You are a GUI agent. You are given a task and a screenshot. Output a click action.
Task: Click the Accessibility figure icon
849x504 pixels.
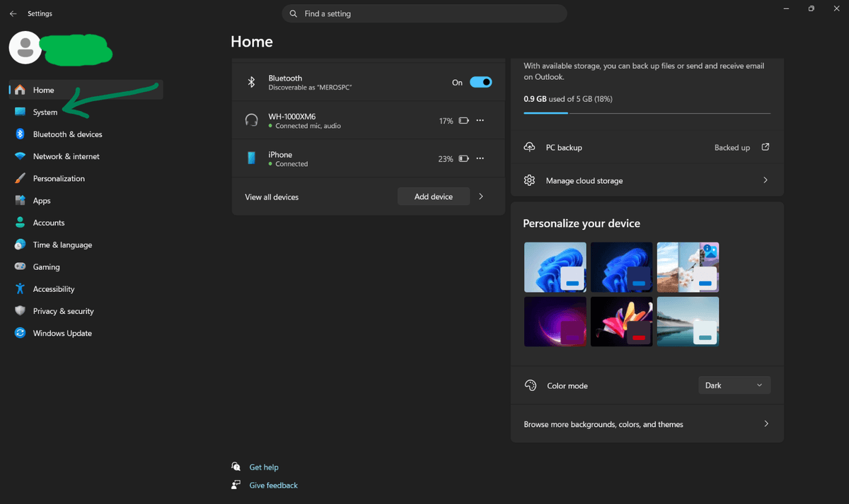pyautogui.click(x=20, y=289)
